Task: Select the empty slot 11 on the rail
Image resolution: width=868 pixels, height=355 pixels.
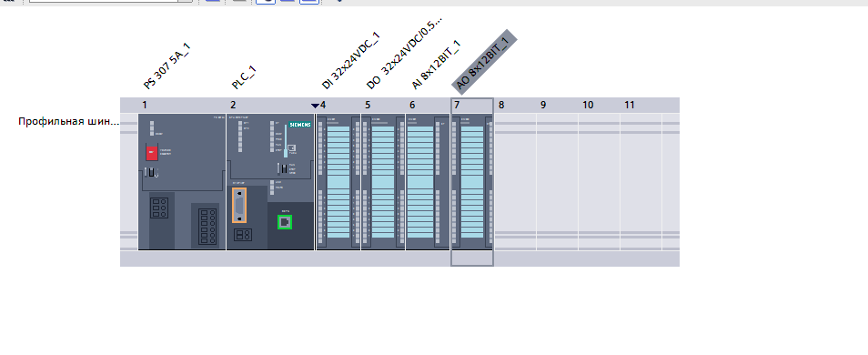Action: coord(641,182)
